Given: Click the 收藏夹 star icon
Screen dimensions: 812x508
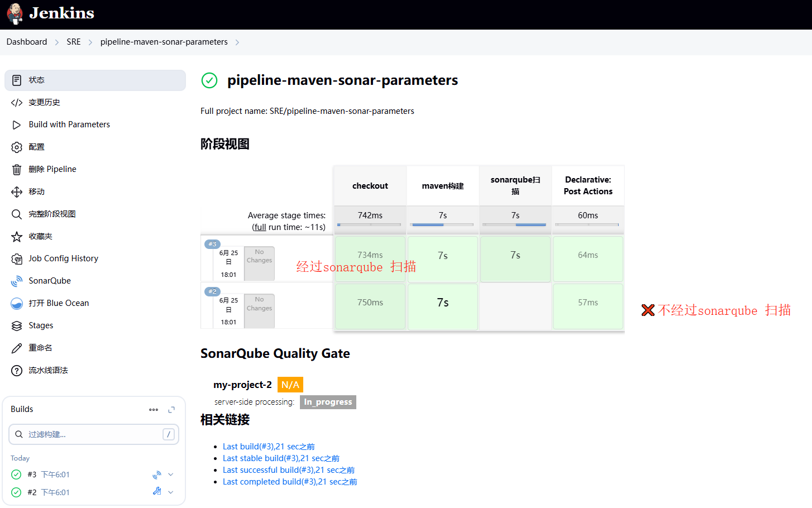Looking at the screenshot, I should (17, 237).
